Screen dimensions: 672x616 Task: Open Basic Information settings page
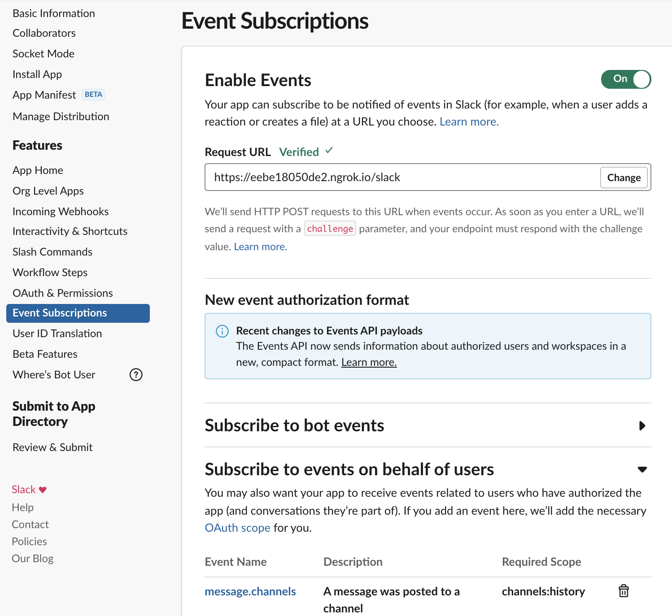coord(54,13)
